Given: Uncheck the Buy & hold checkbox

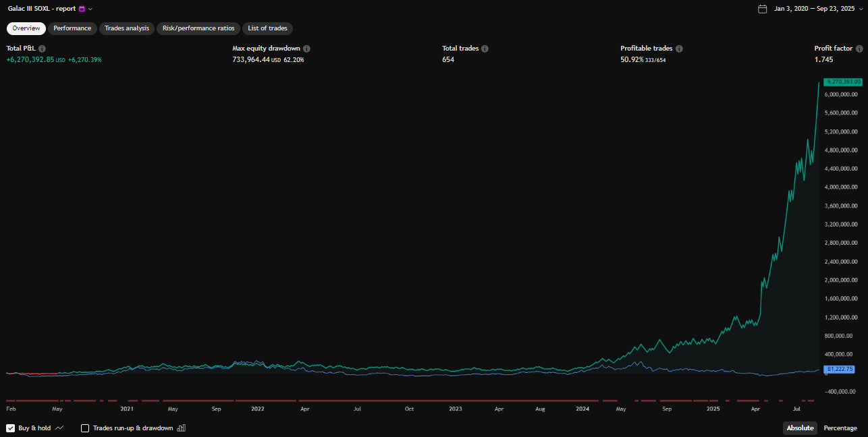Looking at the screenshot, I should click(x=11, y=428).
